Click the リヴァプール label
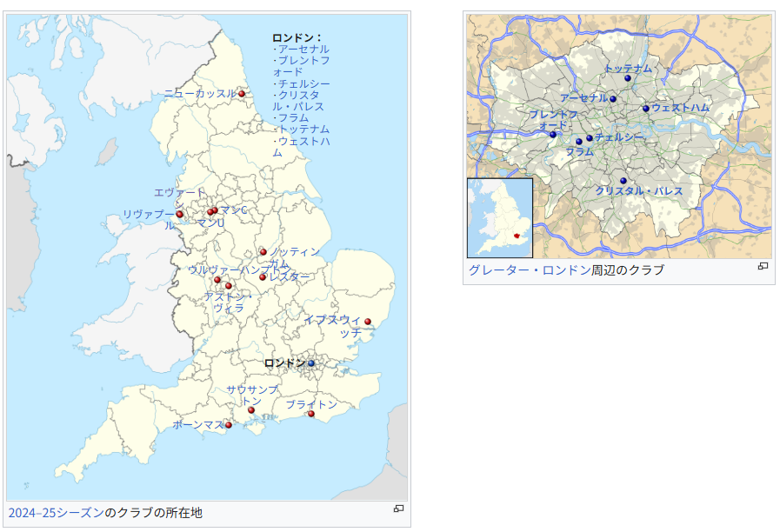This screenshot has width=780, height=532. pyautogui.click(x=148, y=220)
